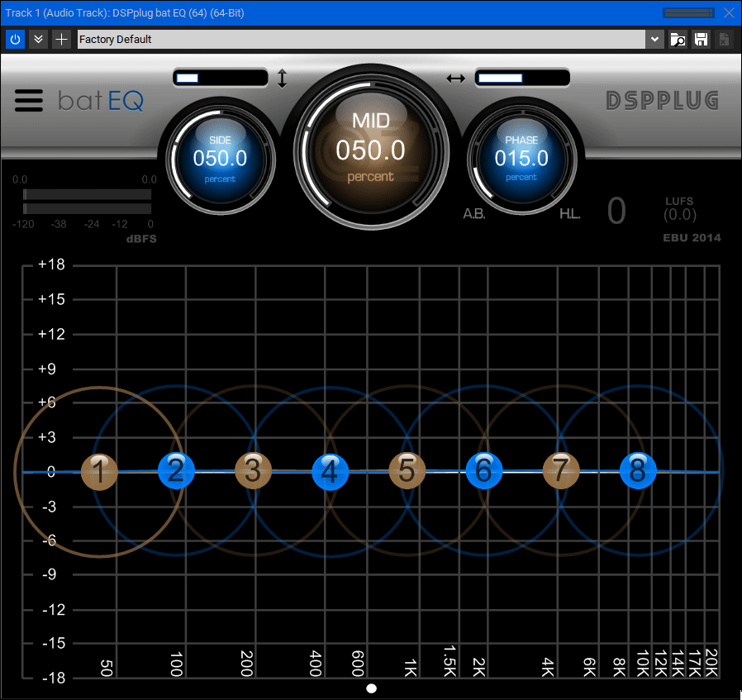This screenshot has height=700, width=742.
Task: Click the dropdown arrow beside preset name
Action: click(x=655, y=39)
